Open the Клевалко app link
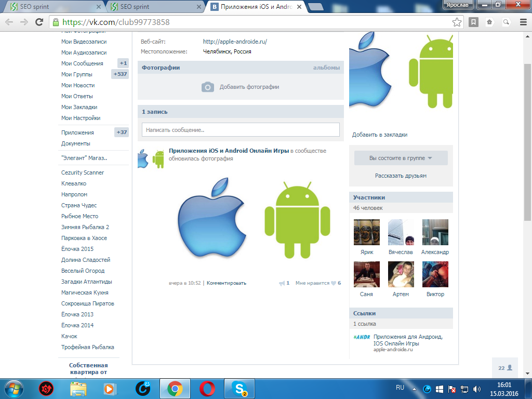Viewport: 532px width, 399px height. [74, 183]
